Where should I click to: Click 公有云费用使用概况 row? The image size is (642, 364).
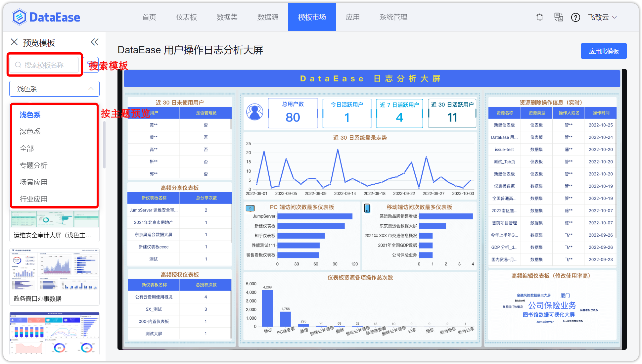tap(179, 297)
